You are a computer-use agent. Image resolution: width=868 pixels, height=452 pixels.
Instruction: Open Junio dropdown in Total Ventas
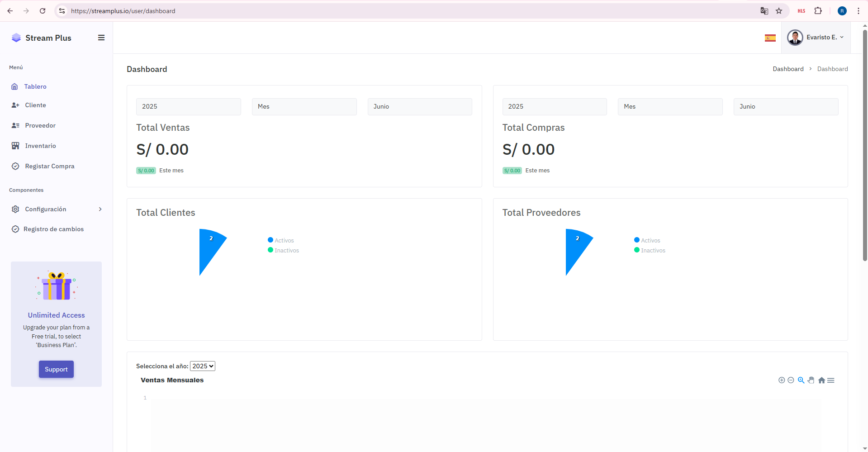click(420, 107)
